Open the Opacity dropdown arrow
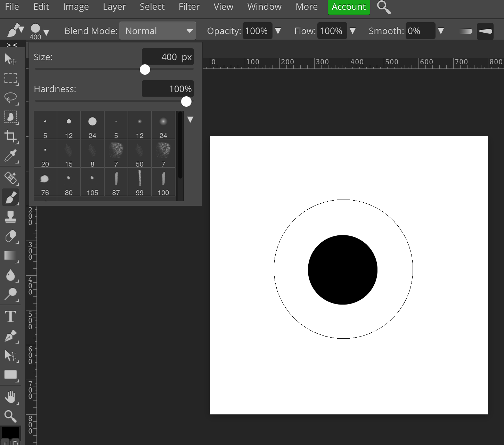Viewport: 504px width, 445px height. (278, 31)
